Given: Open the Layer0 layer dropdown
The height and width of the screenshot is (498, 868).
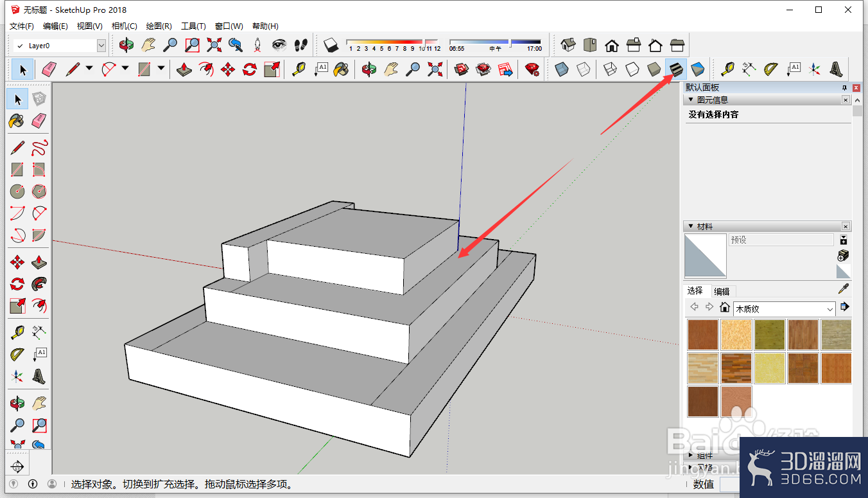Looking at the screenshot, I should (101, 46).
